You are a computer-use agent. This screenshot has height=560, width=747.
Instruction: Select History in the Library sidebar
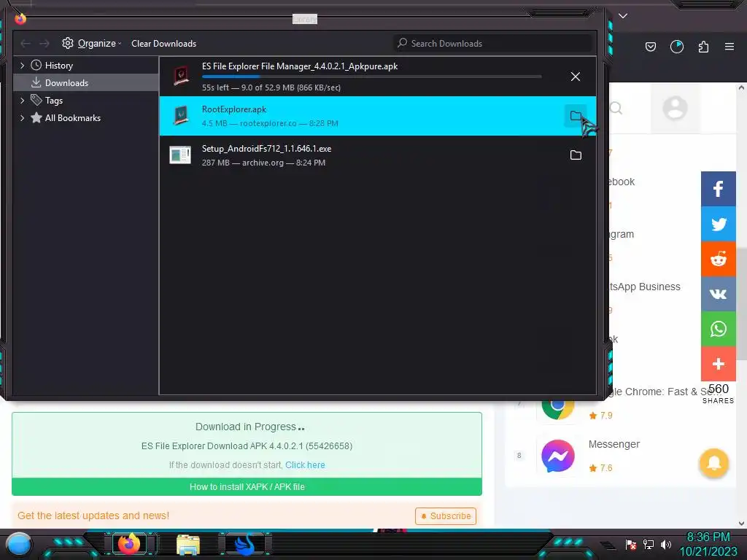click(x=58, y=65)
